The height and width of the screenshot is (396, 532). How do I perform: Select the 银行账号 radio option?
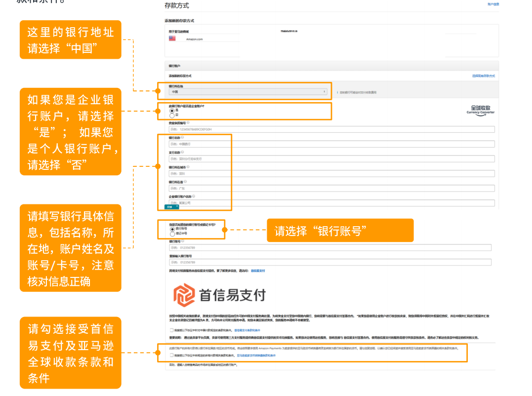pos(172,229)
